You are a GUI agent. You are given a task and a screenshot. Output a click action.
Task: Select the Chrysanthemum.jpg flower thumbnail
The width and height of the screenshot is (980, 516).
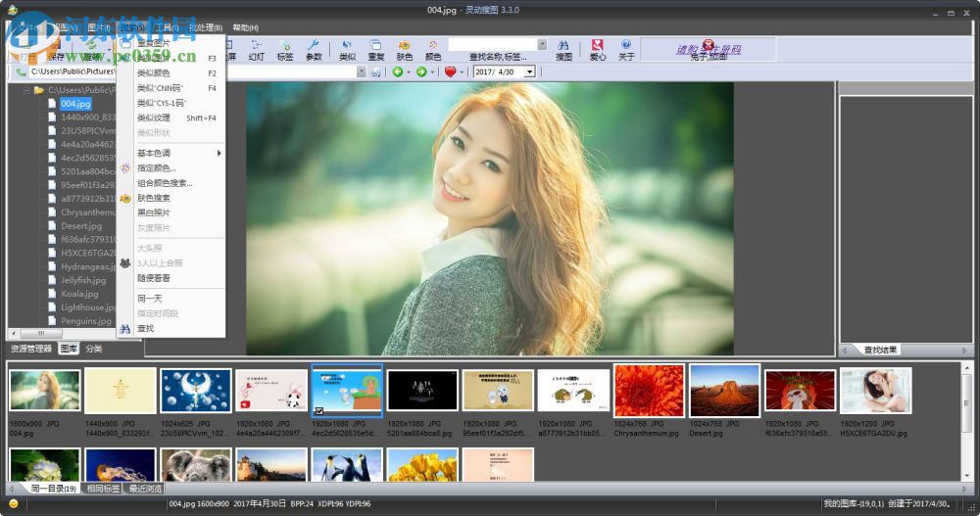pyautogui.click(x=649, y=392)
